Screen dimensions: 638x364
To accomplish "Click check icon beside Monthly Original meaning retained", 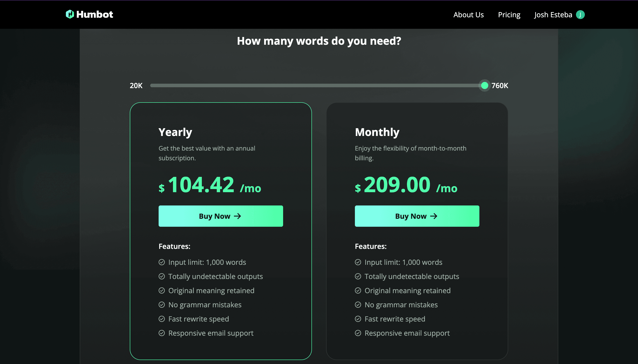I will point(358,290).
